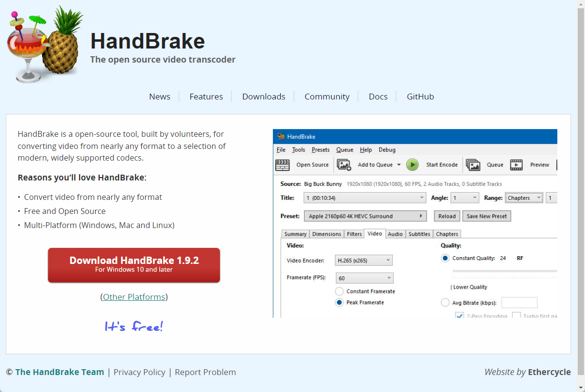The height and width of the screenshot is (392, 585).
Task: Open the Report Problem footer link
Action: (x=205, y=372)
